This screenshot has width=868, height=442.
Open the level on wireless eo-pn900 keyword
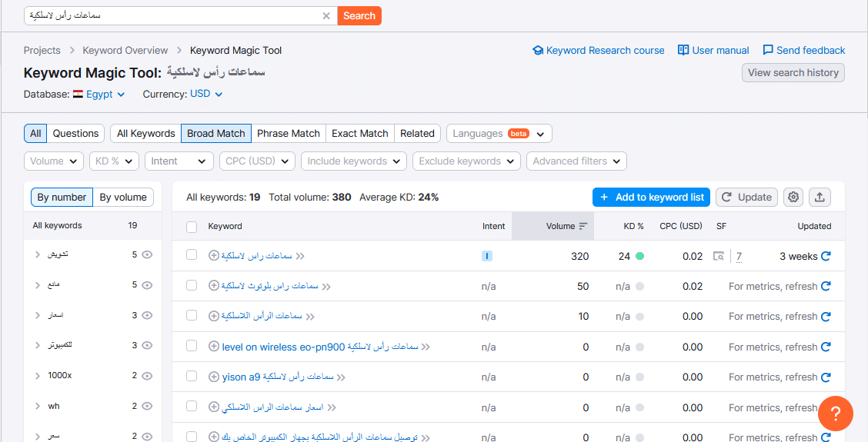[319, 347]
